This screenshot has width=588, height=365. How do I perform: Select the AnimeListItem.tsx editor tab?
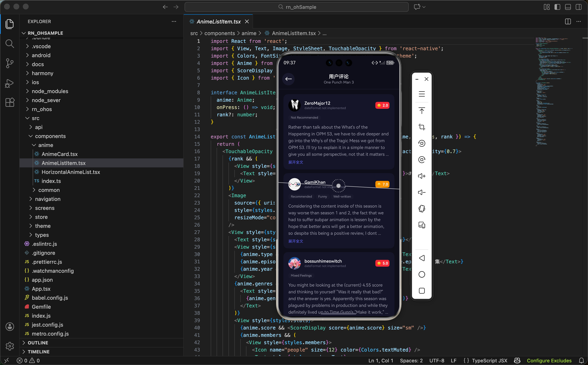coord(218,21)
